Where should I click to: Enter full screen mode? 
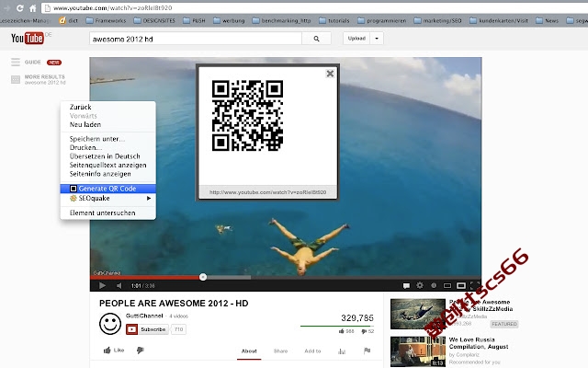coord(474,285)
